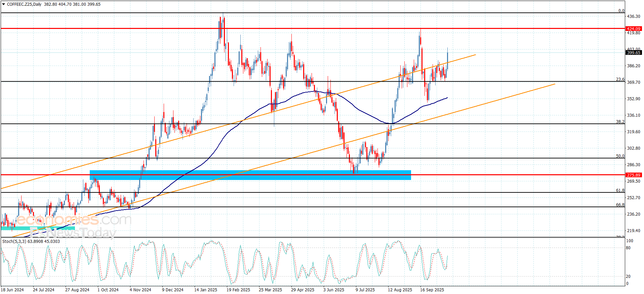Screen dimensions: 644x294
Task: Select the 0.0 Fibonacci level label
Action: pyautogui.click(x=621, y=10)
